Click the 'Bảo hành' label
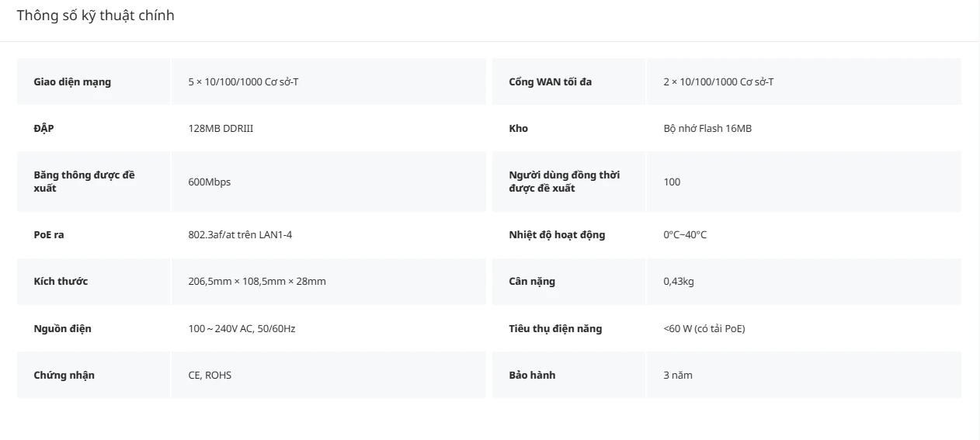 coord(532,375)
